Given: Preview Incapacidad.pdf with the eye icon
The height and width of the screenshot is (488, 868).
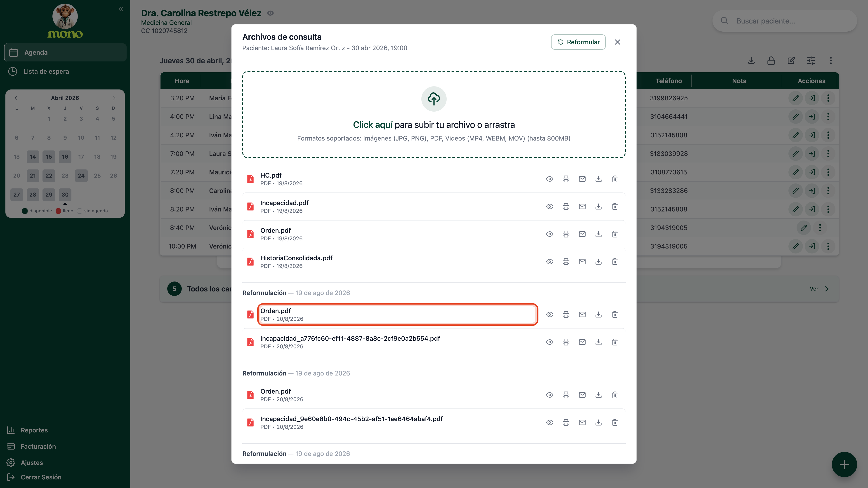Looking at the screenshot, I should pyautogui.click(x=549, y=206).
